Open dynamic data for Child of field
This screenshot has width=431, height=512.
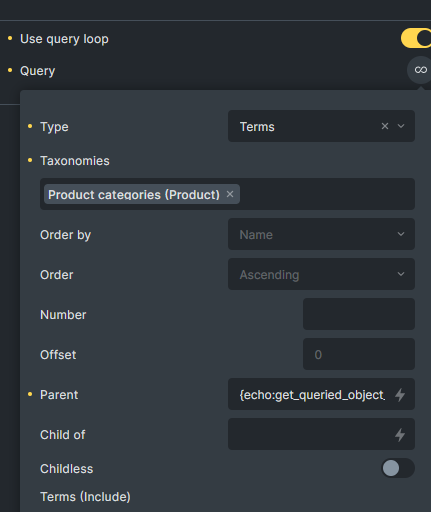(400, 435)
